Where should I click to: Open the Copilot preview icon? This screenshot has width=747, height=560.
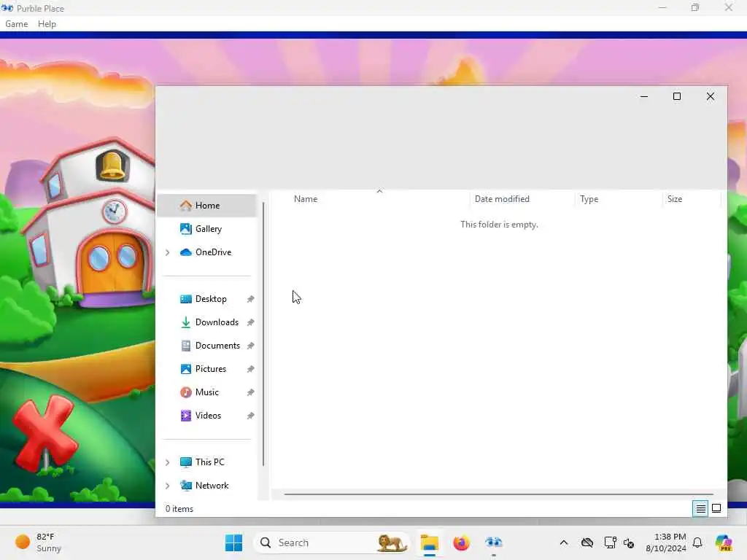click(724, 542)
